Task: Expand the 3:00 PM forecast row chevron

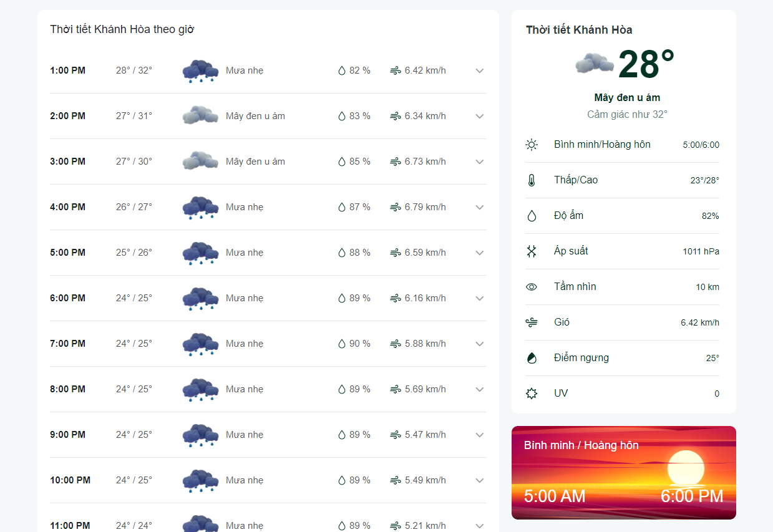Action: [480, 162]
